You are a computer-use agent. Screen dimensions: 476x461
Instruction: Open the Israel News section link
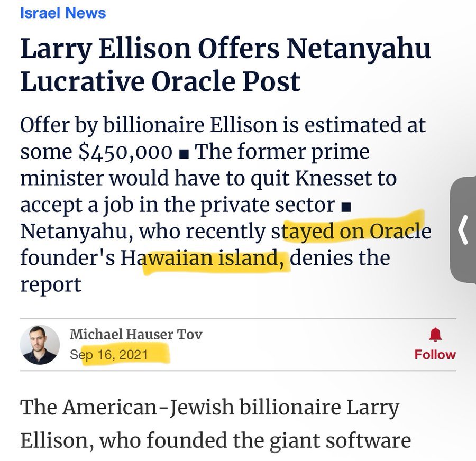63,13
